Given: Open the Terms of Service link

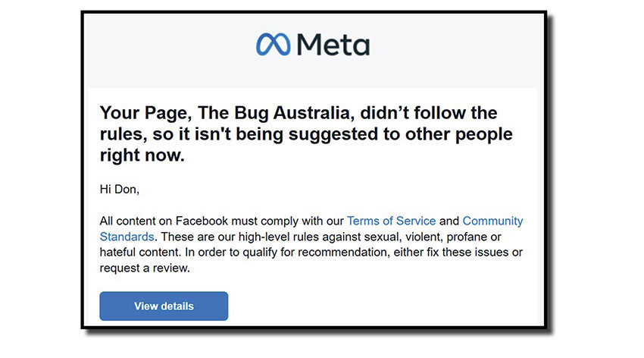Looking at the screenshot, I should click(x=391, y=221).
